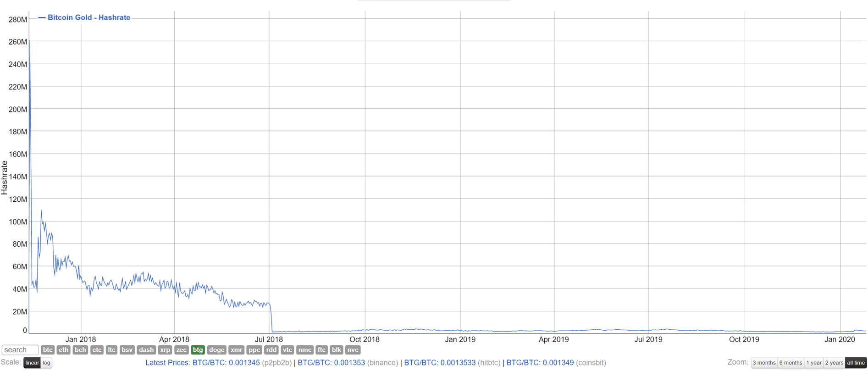Select the eth coin tag

(x=64, y=350)
